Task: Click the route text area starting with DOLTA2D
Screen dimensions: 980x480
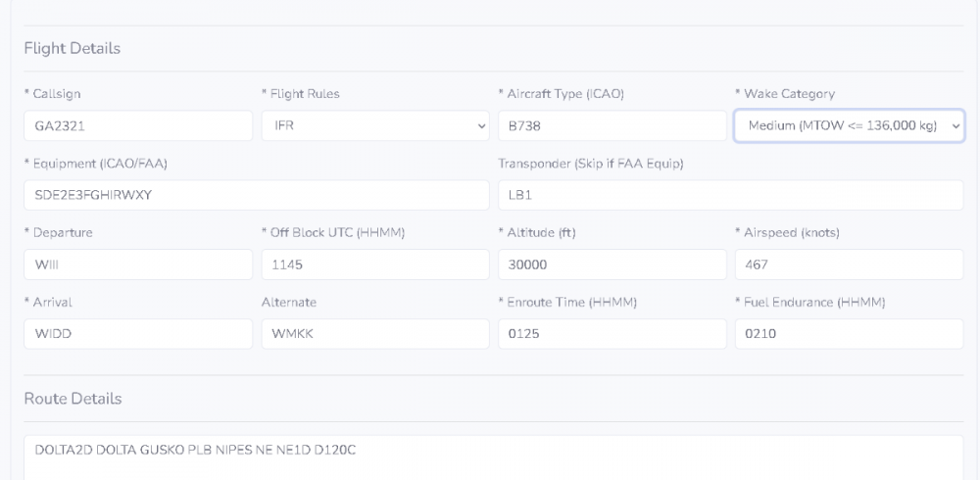Action: [493, 457]
